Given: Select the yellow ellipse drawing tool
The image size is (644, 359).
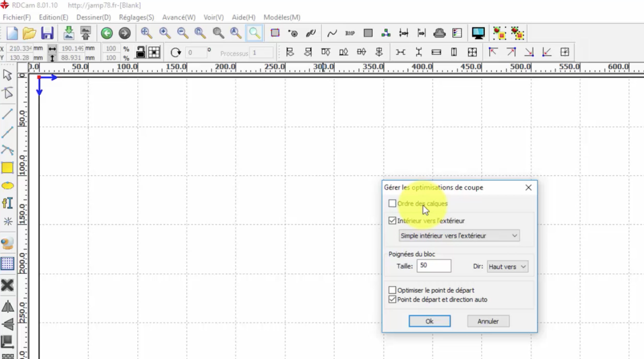Looking at the screenshot, I should (x=8, y=186).
